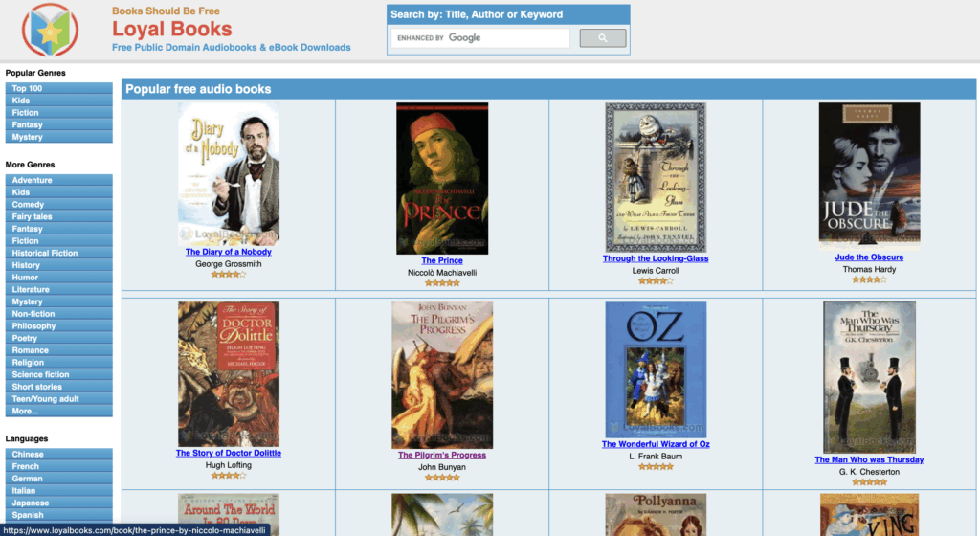Open the Religion genre
Screen dimensions: 980x536
tap(58, 363)
